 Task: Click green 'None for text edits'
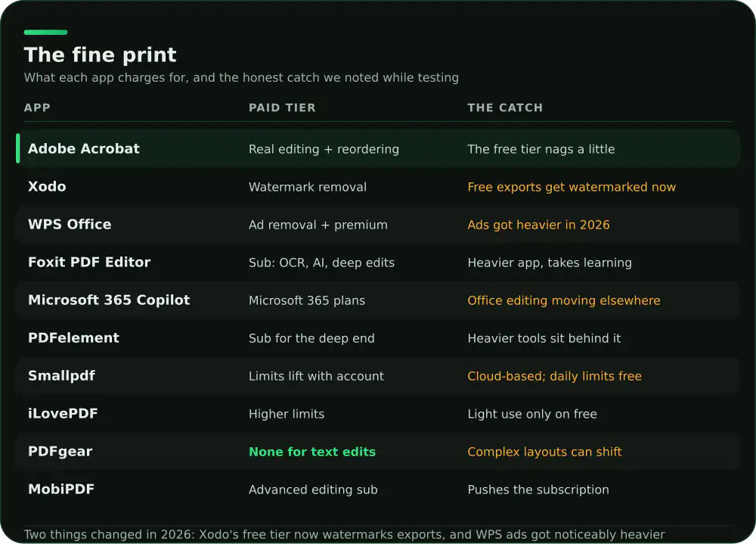(312, 452)
